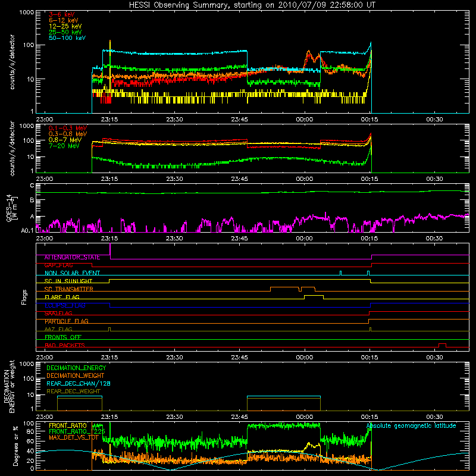The width and height of the screenshot is (476, 476).
Task: Pick the SAA_FLAG label
Action: (x=58, y=313)
